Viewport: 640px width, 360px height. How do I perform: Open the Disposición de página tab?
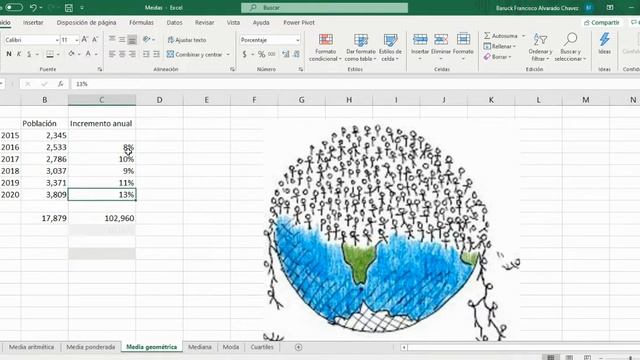tap(87, 23)
